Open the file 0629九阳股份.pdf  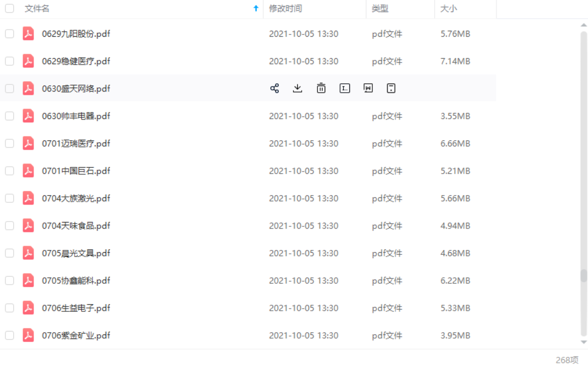pyautogui.click(x=76, y=34)
